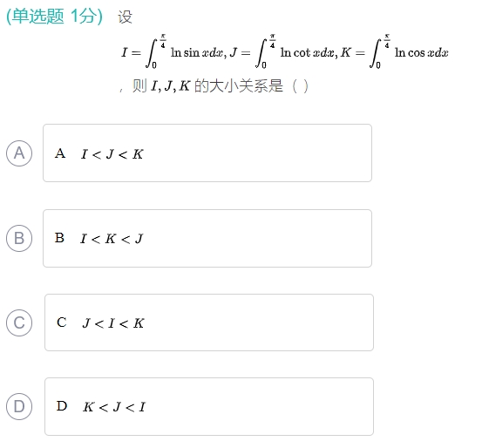This screenshot has height=448, width=482.
Task: Click letter C inside third answer box
Action: 62,322
